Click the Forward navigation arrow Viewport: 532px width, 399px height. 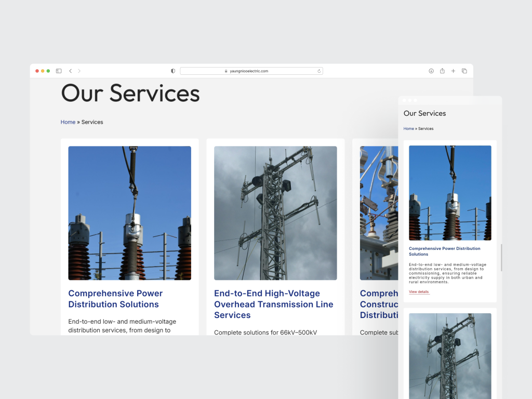(79, 71)
